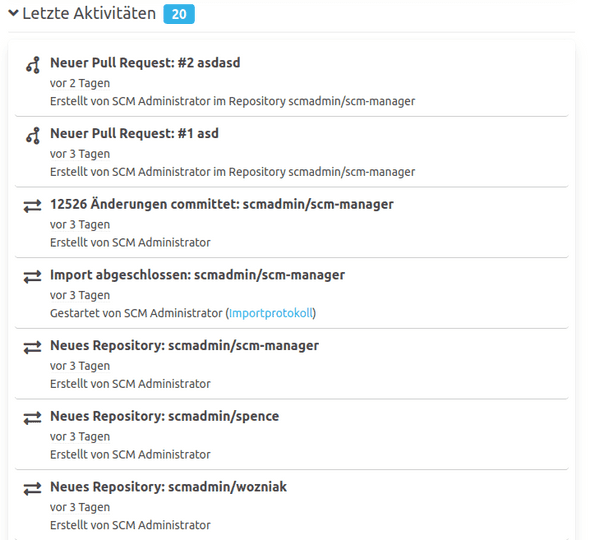
Task: Click the arrows icon beside 12526 Änderungen committet
Action: coord(32,206)
